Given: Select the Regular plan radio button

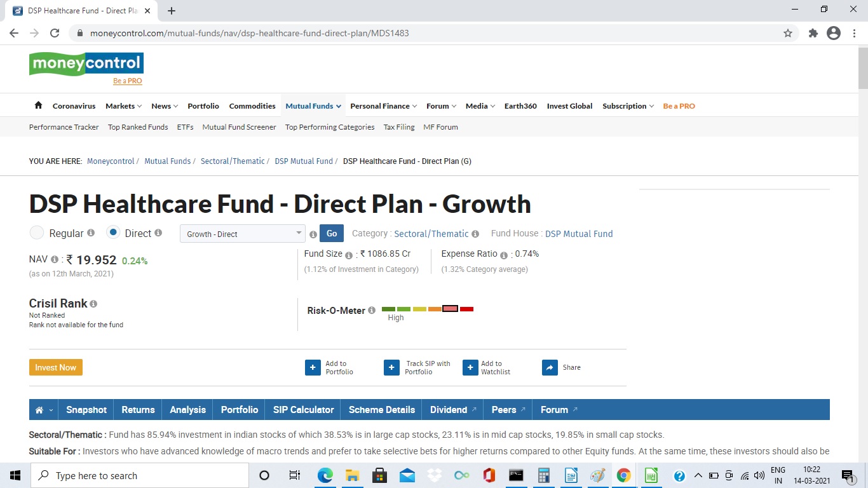Looking at the screenshot, I should (37, 233).
